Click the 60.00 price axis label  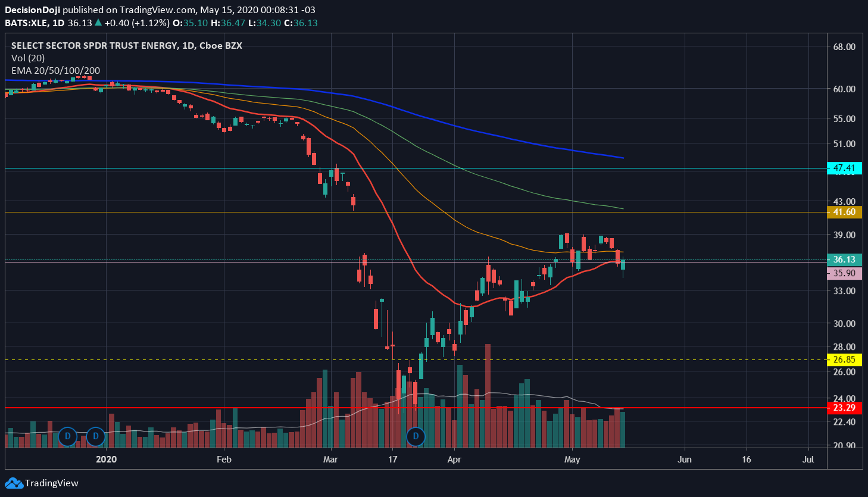[x=844, y=89]
